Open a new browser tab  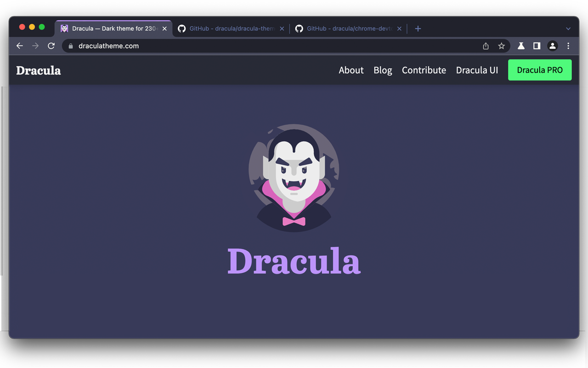click(418, 29)
